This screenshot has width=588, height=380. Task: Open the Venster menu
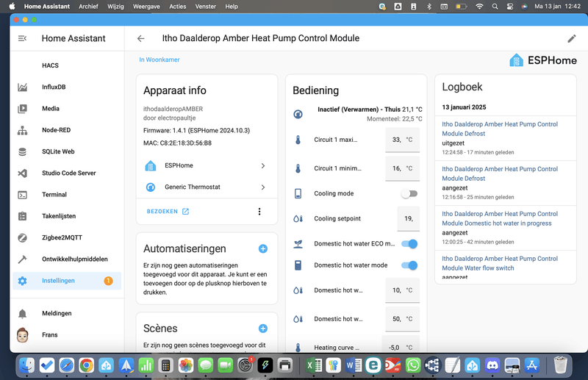(x=206, y=7)
